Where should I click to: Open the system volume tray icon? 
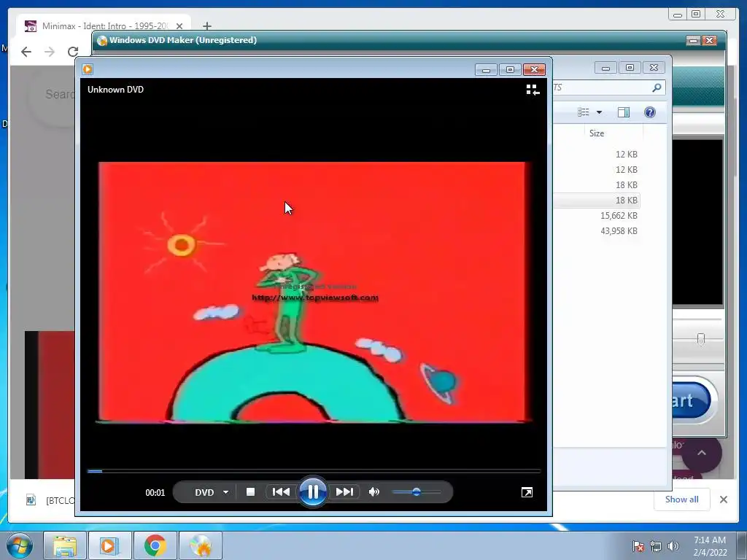click(673, 546)
